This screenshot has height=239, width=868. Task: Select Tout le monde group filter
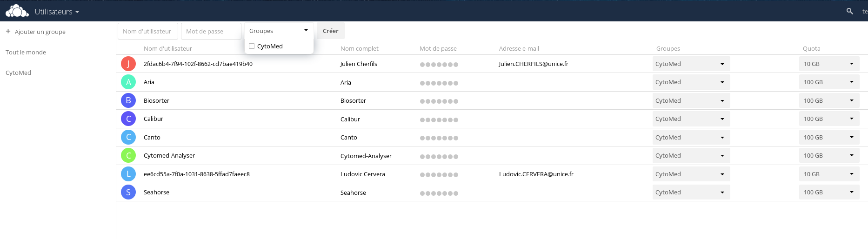26,52
